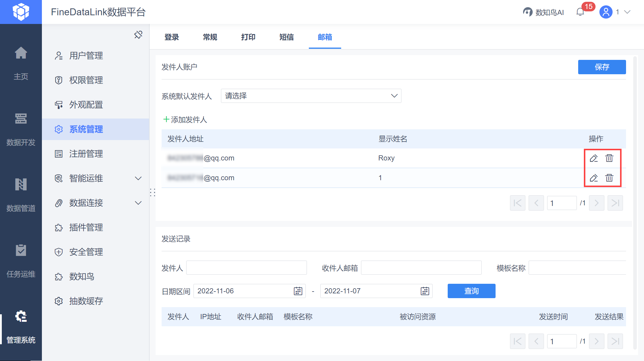Expand the 智能运维 menu section

pyautogui.click(x=138, y=178)
